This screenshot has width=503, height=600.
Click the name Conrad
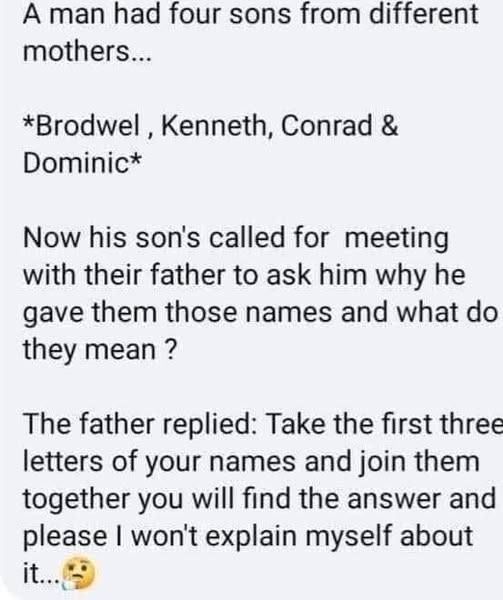click(x=327, y=126)
